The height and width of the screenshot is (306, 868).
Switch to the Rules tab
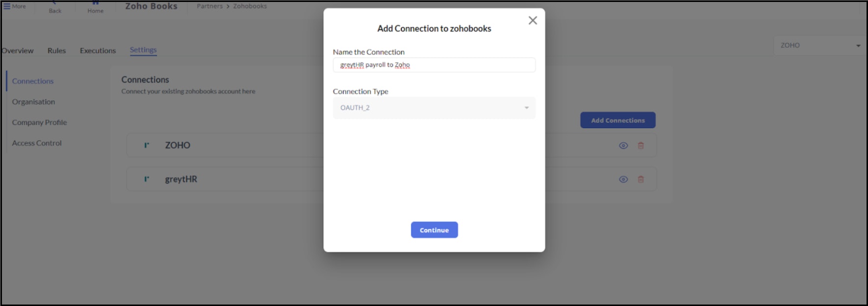coord(56,50)
